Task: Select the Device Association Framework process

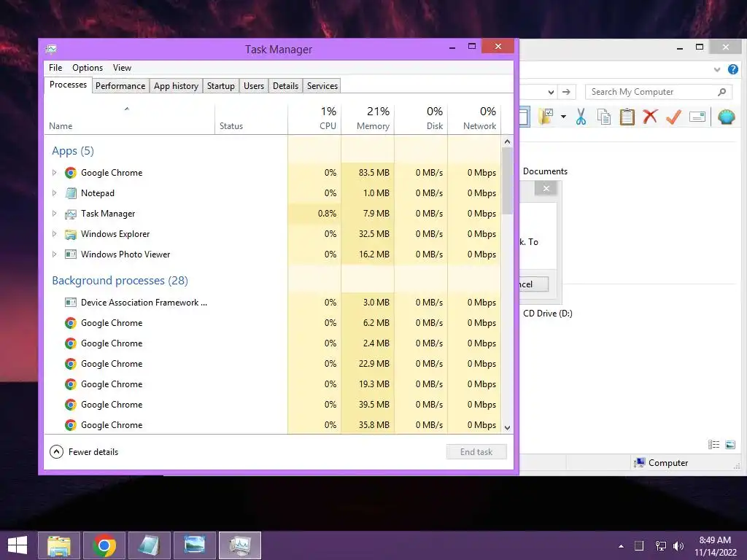Action: [x=273, y=303]
